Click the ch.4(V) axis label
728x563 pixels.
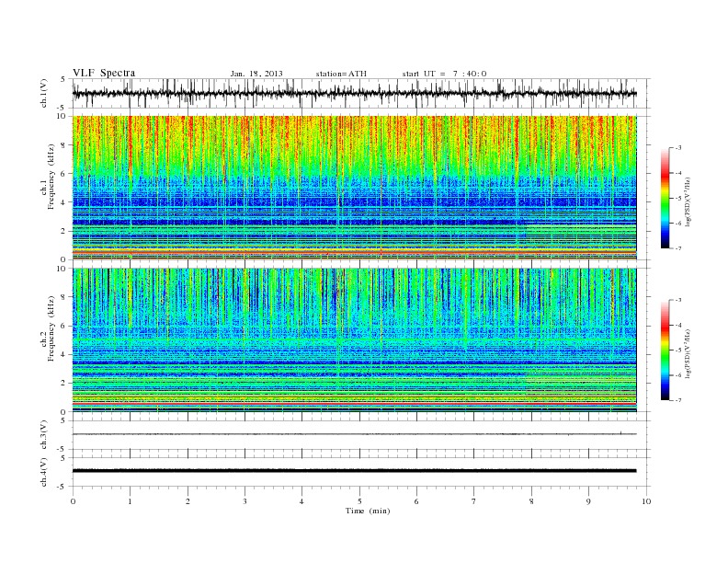(44, 472)
